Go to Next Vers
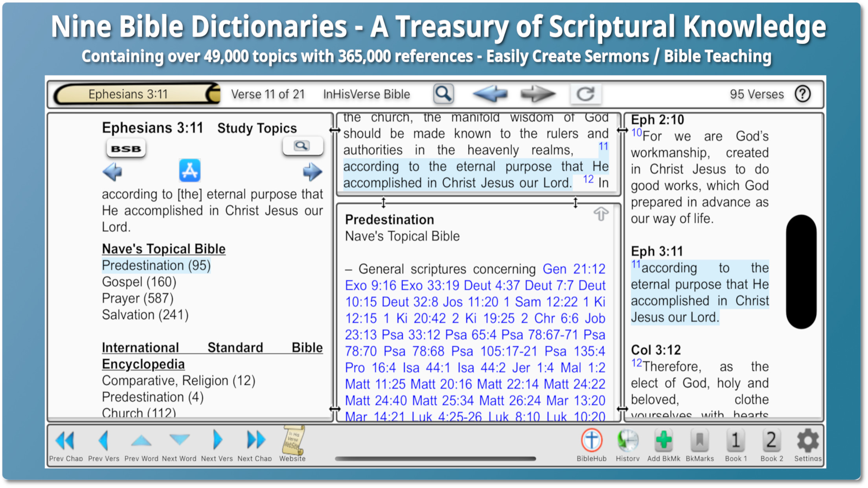868x488 pixels. click(217, 445)
